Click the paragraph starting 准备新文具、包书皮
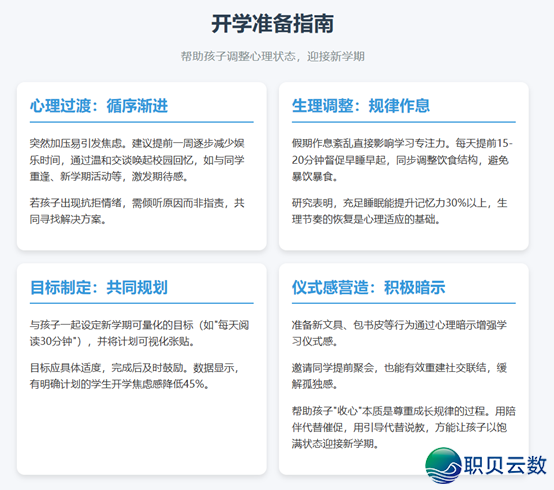 [x=399, y=333]
